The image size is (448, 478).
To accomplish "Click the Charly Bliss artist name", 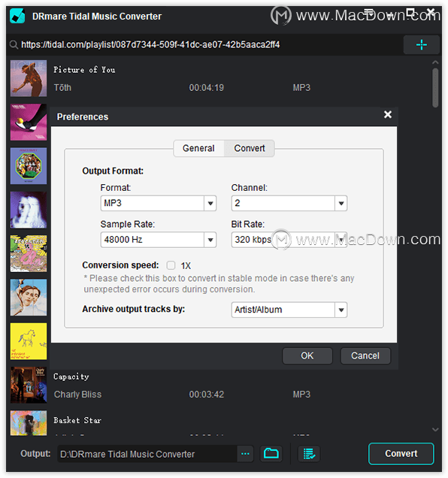I will click(x=77, y=395).
